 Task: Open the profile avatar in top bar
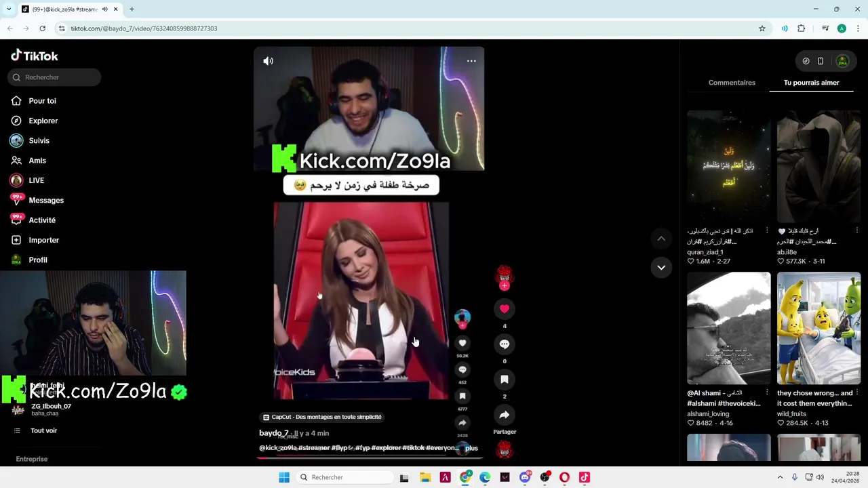pyautogui.click(x=842, y=61)
